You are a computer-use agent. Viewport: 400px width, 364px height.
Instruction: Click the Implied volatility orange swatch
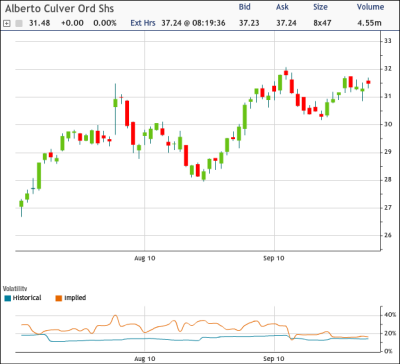[x=58, y=298]
